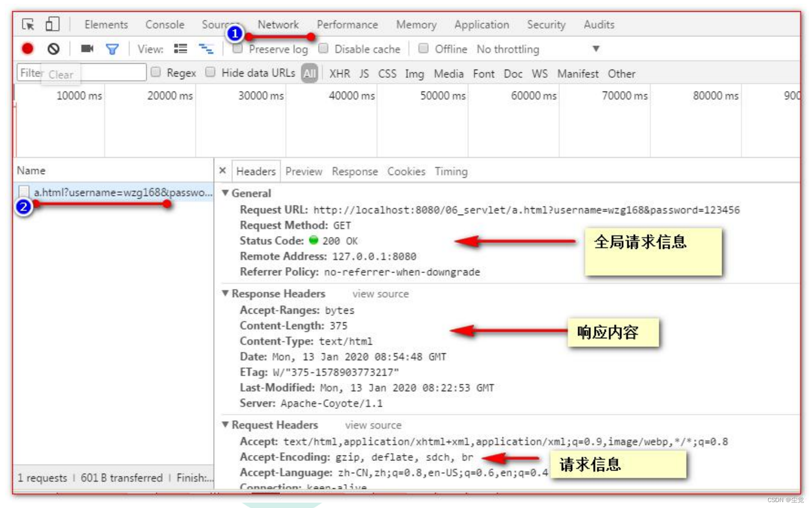Clear the network requests list
812x508 pixels.
click(53, 49)
